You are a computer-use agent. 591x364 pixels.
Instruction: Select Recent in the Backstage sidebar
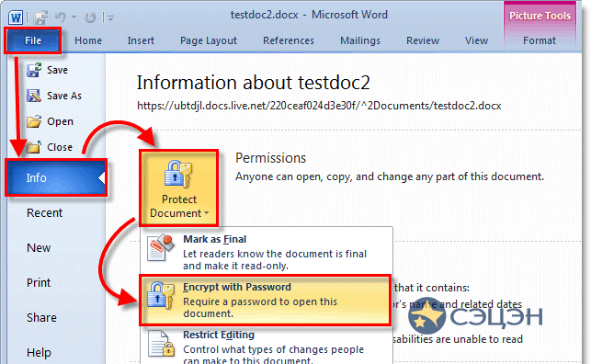pyautogui.click(x=44, y=213)
